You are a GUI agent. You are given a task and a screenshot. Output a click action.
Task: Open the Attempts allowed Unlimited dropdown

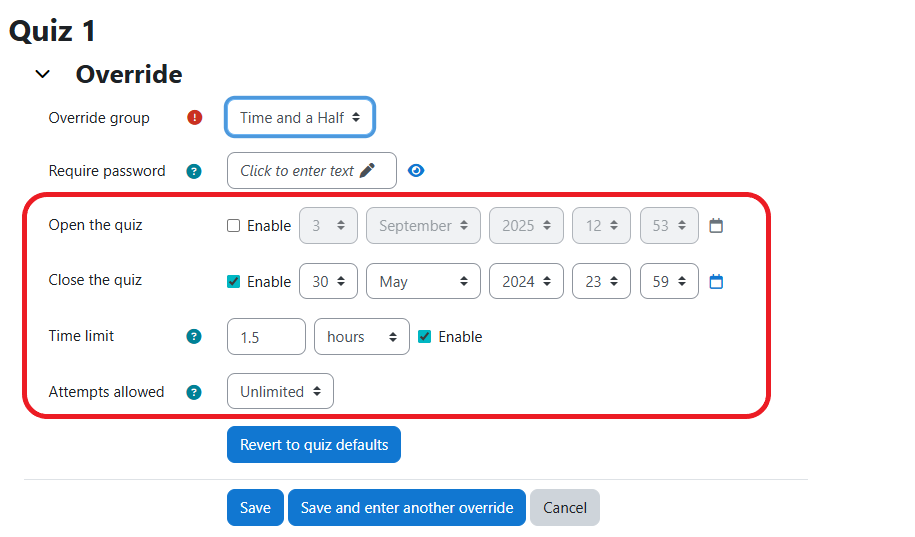[280, 392]
